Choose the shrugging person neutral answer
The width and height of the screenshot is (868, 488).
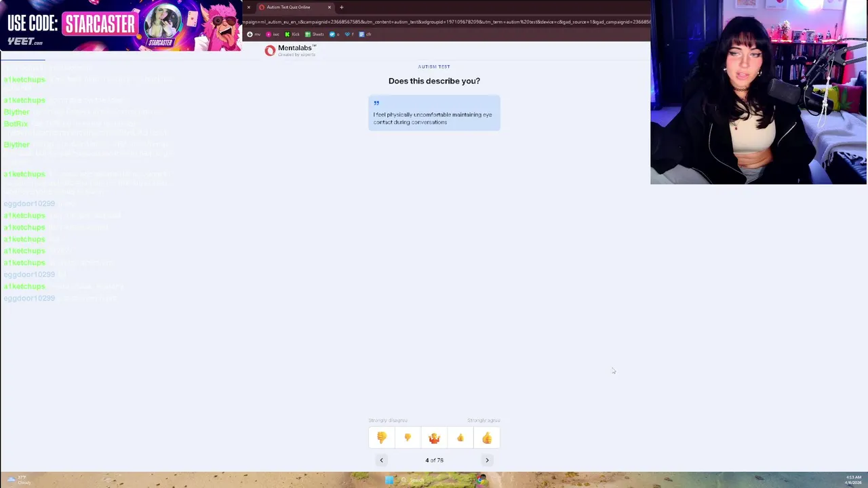click(434, 438)
